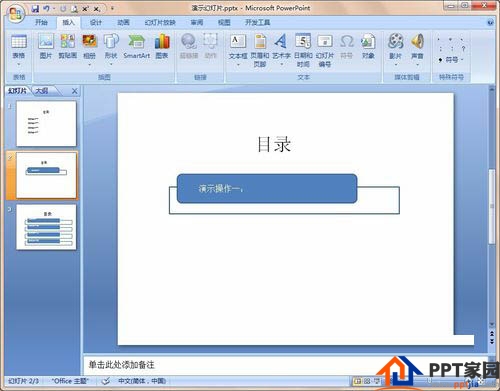This screenshot has width=500, height=391.
Task: Switch to the 动画 ribbon tab
Action: [123, 23]
